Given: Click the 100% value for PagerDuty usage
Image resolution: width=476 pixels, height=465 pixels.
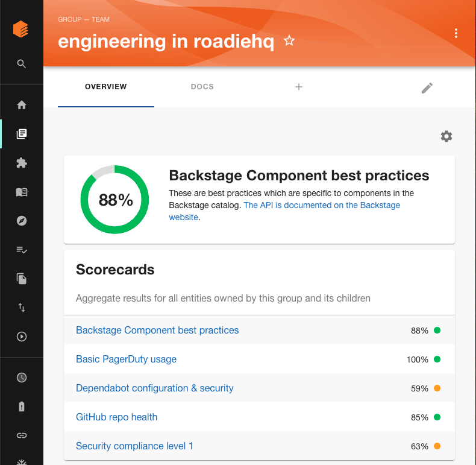Looking at the screenshot, I should click(x=418, y=359).
